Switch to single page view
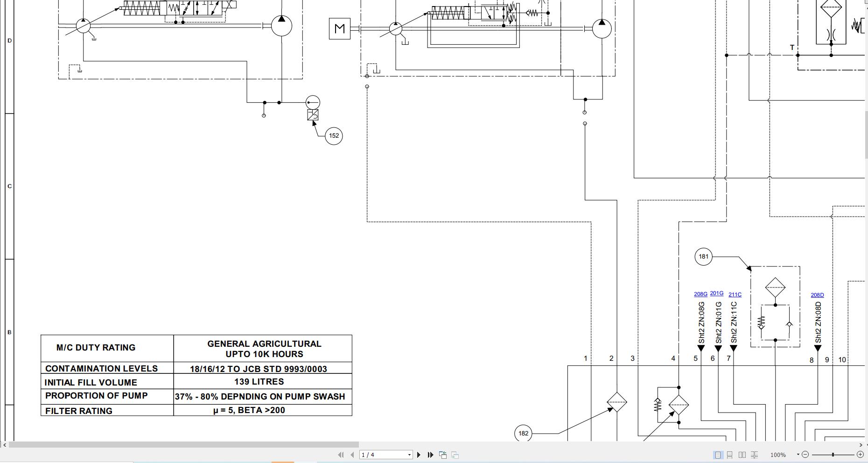 (718, 455)
